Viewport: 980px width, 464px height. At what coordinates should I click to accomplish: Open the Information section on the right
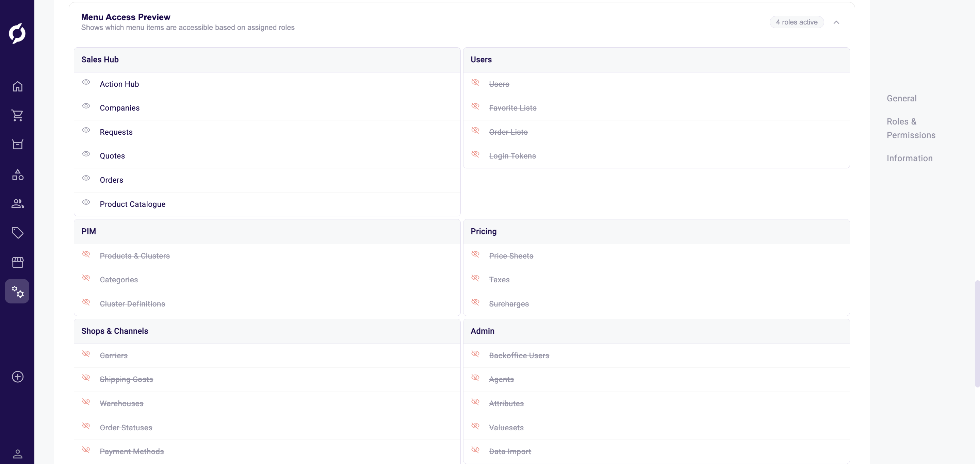coord(910,158)
